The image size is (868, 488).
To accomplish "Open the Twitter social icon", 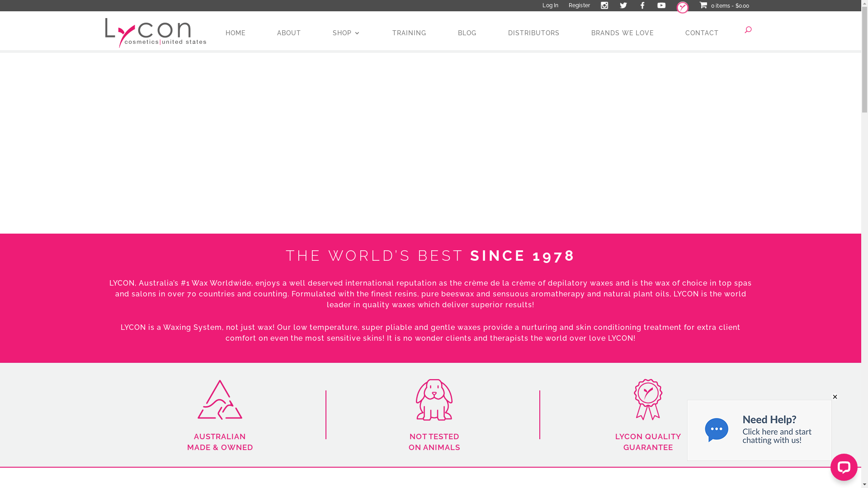I will tap(623, 5).
